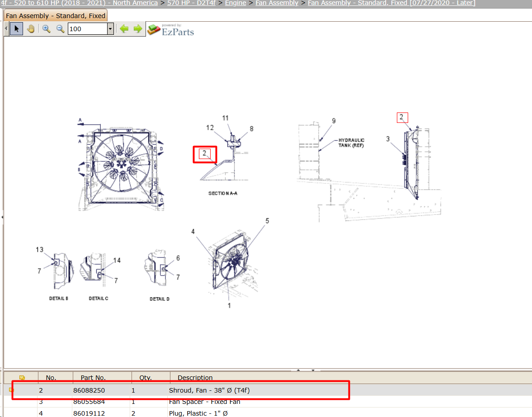Open the zoom level dropdown arrow
Image resolution: width=532 pixels, height=417 pixels.
[x=110, y=29]
